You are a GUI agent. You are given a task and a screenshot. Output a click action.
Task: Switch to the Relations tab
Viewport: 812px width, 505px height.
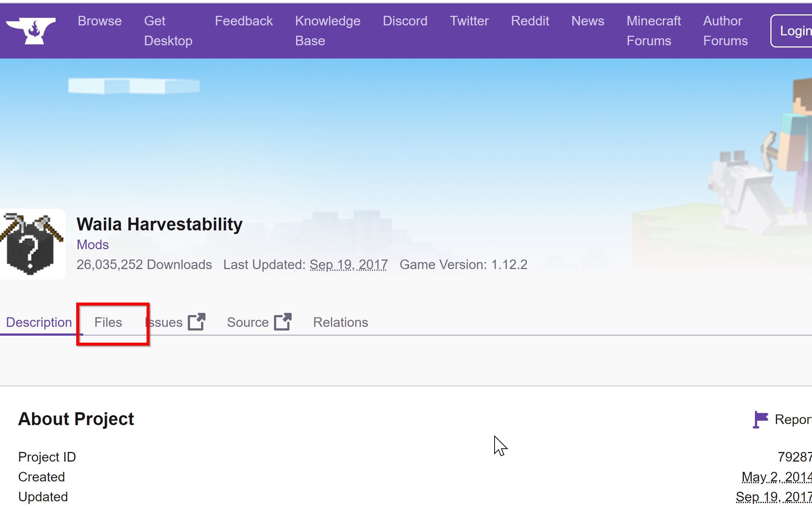341,322
